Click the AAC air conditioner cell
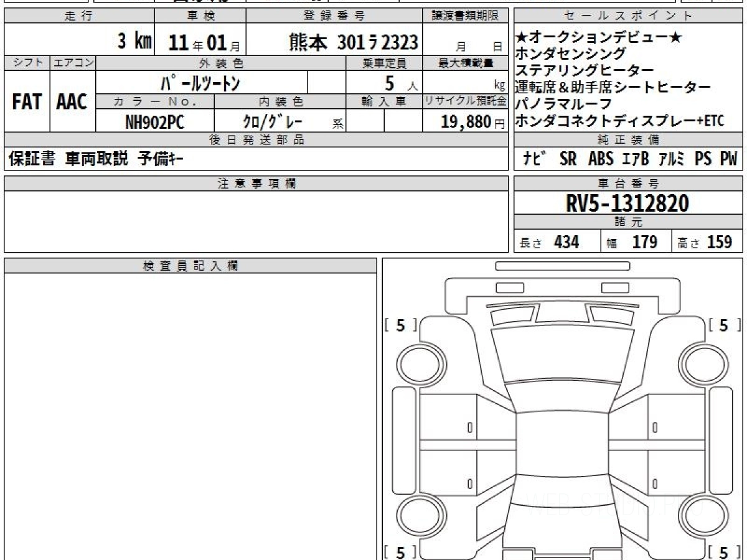The height and width of the screenshot is (560, 747). click(72, 102)
